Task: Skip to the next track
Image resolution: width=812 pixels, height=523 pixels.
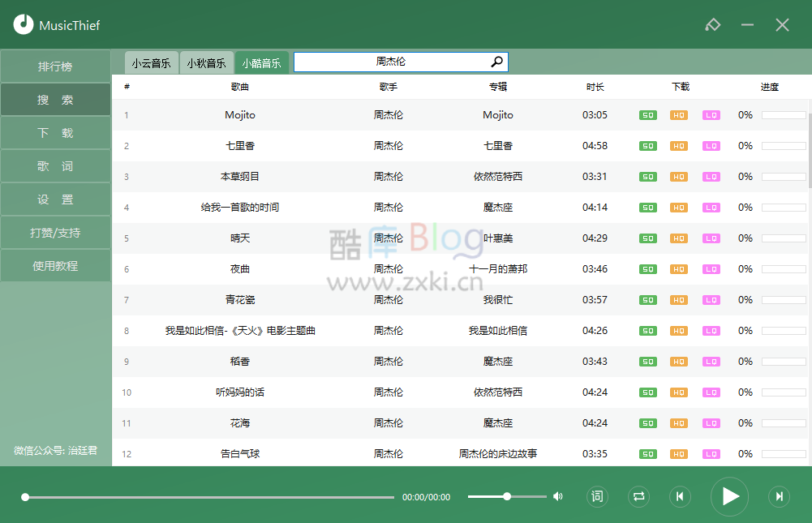Action: pos(779,496)
